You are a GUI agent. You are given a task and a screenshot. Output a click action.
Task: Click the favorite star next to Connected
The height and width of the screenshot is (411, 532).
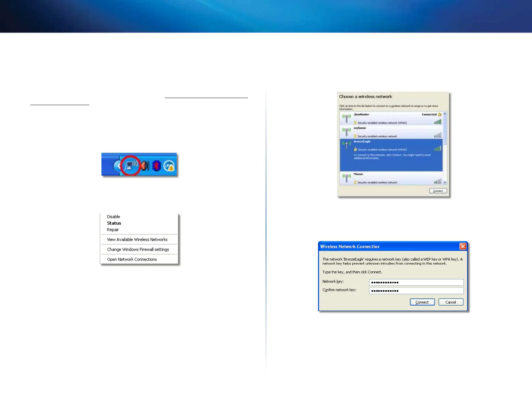440,115
